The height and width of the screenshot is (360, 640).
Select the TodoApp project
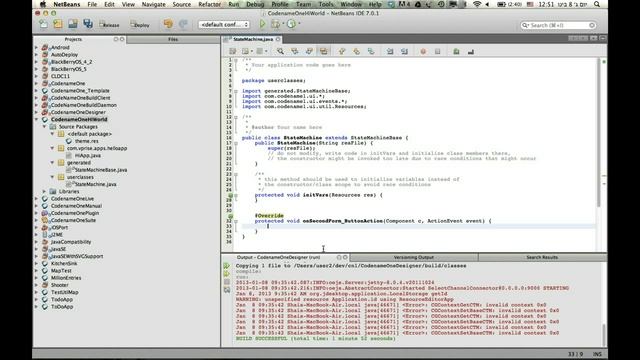pyautogui.click(x=62, y=300)
